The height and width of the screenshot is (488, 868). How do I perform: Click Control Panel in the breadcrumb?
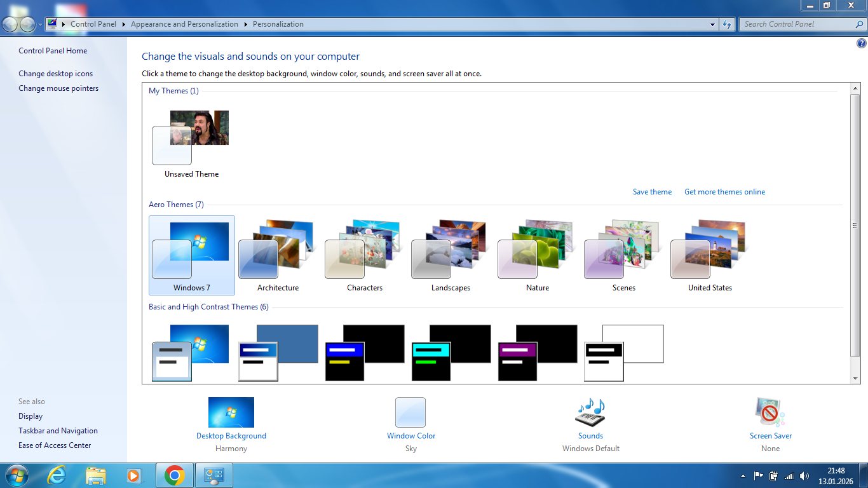point(93,24)
